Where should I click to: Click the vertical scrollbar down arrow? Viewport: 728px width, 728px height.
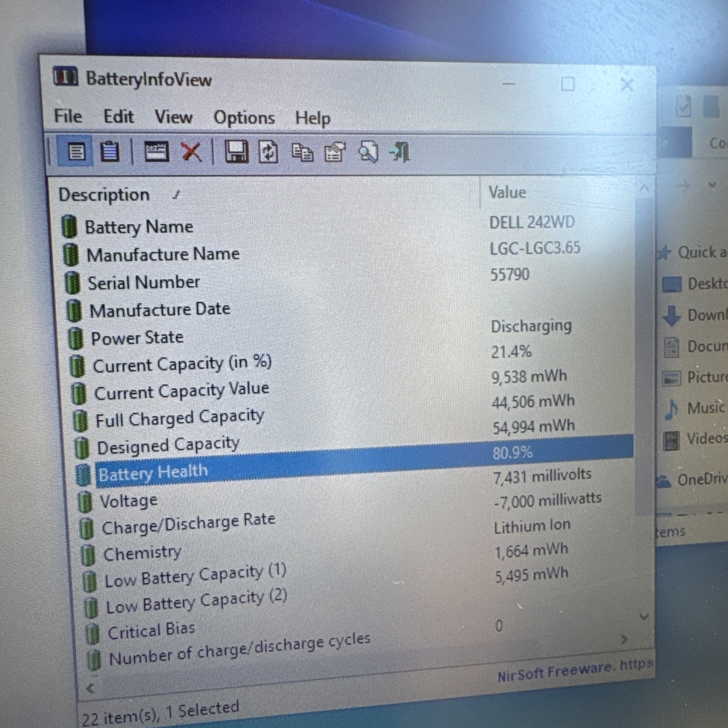[x=644, y=617]
